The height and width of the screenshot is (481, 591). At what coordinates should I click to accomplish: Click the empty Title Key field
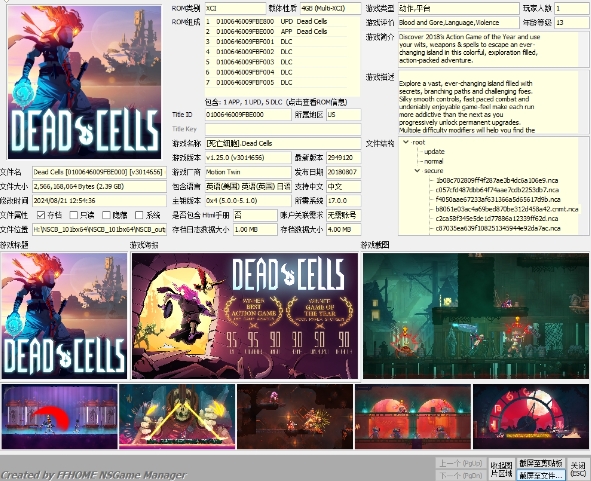point(283,129)
